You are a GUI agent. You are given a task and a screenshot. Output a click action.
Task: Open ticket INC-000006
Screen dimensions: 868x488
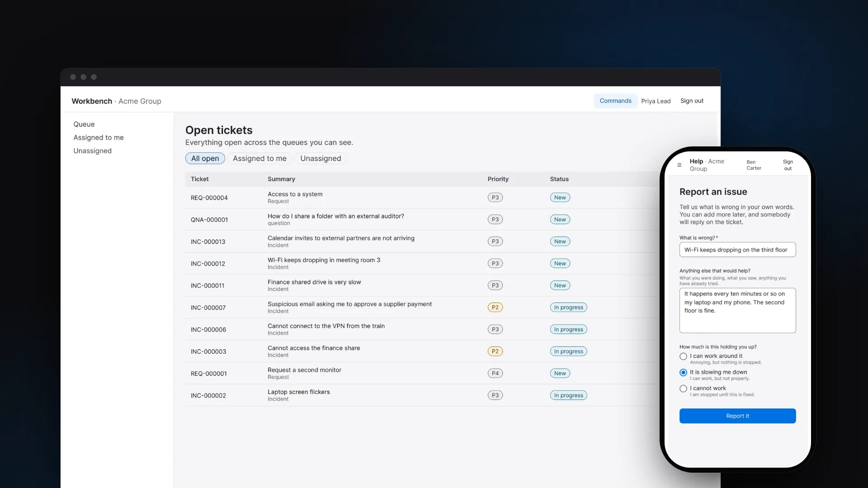click(x=208, y=330)
